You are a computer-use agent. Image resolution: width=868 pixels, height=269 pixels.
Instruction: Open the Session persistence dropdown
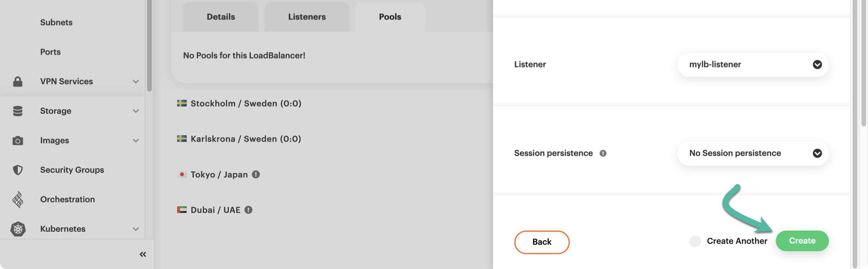tap(753, 153)
